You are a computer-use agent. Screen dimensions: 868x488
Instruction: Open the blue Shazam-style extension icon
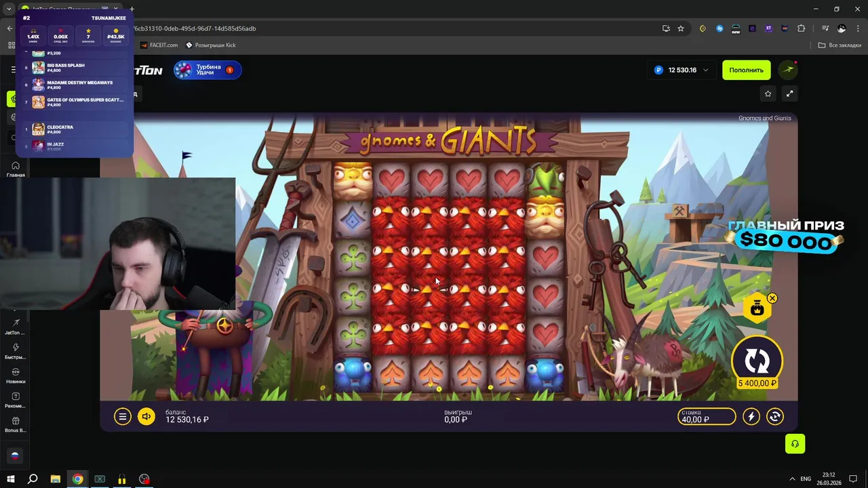point(719,28)
